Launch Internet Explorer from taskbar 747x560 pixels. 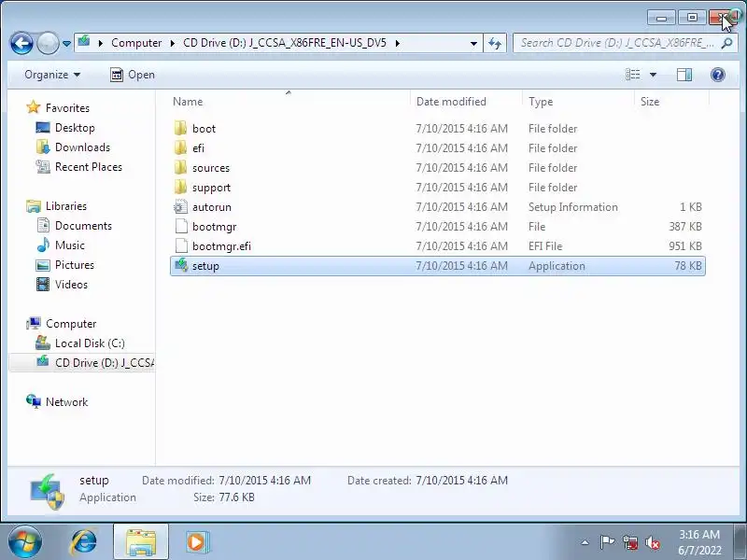tap(84, 542)
